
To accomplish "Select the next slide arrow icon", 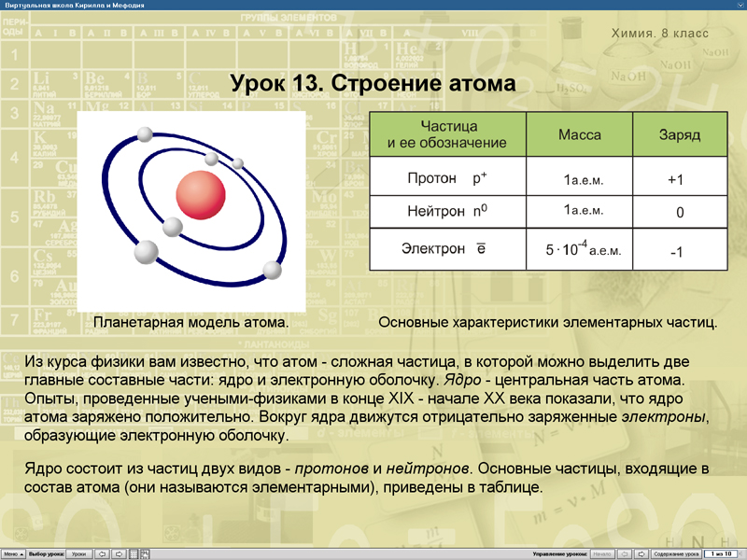I will pyautogui.click(x=120, y=553).
